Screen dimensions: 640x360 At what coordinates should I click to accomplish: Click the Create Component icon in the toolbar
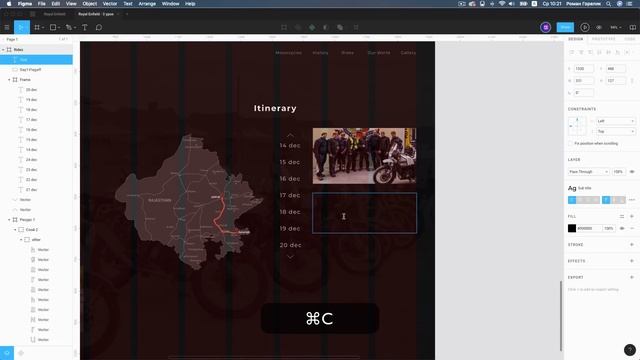(312, 27)
